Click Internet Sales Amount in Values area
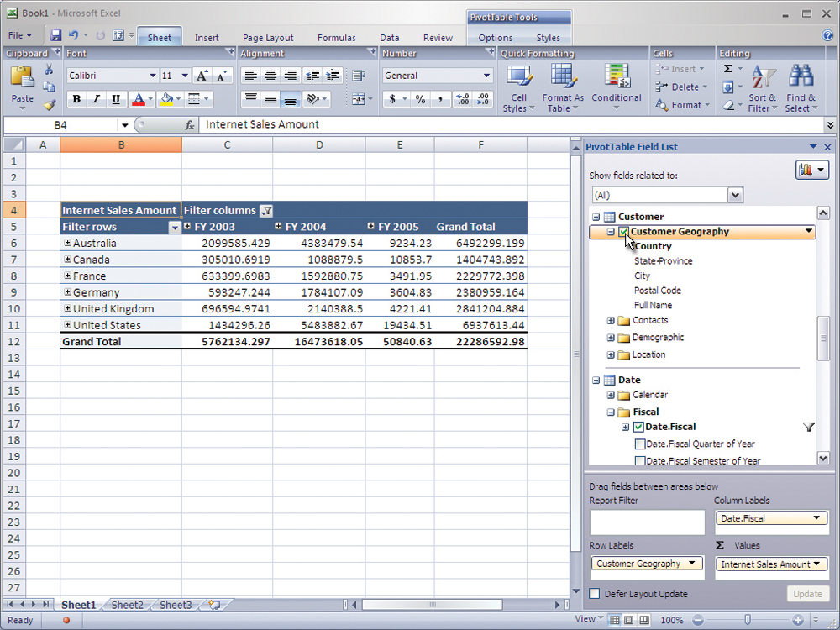The height and width of the screenshot is (630, 840). 771,564
